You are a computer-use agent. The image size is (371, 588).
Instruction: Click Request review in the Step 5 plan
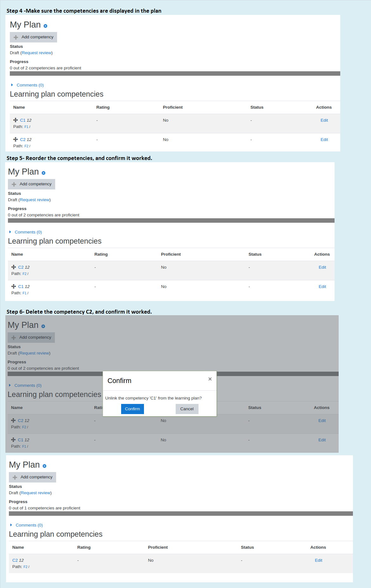tap(35, 200)
